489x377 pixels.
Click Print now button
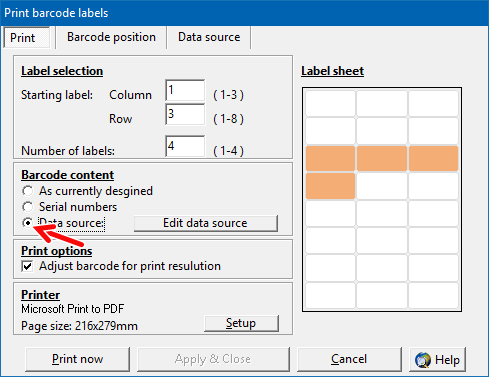click(77, 359)
